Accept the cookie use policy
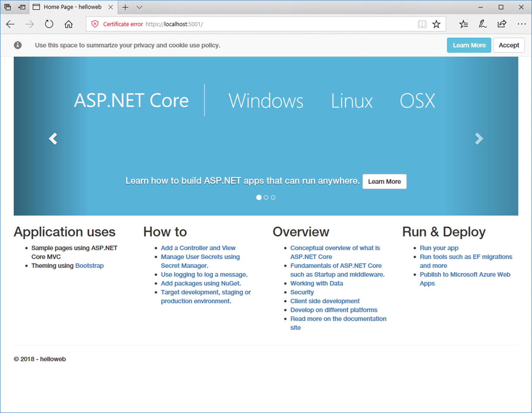Screen dimensions: 532x413 pyautogui.click(x=509, y=45)
